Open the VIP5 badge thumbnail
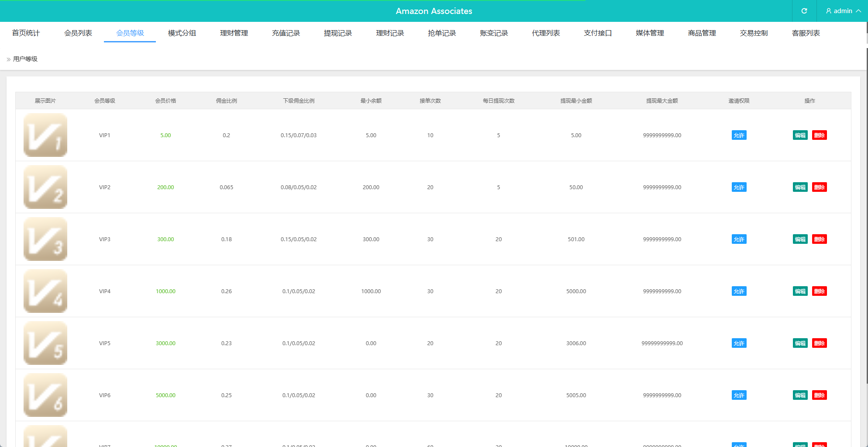Image resolution: width=868 pixels, height=447 pixels. point(45,343)
